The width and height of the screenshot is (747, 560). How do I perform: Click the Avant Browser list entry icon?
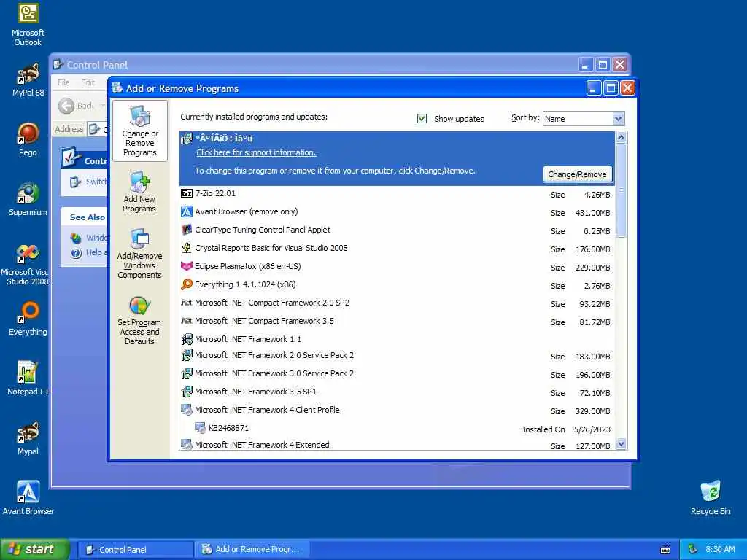point(187,211)
